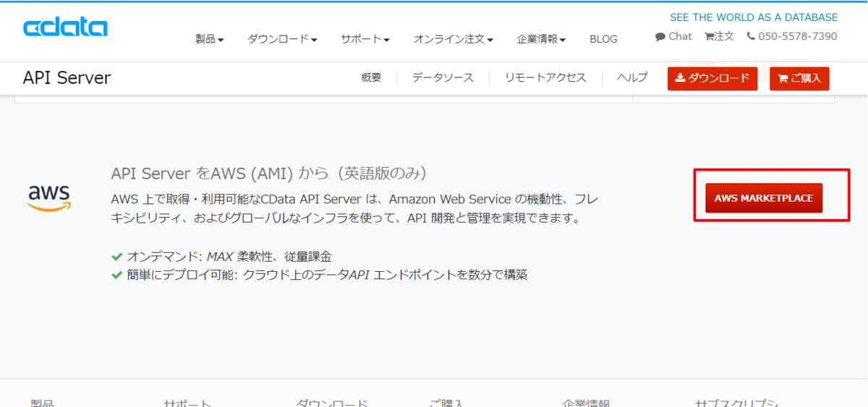
Task: Switch to the データソース tab
Action: click(443, 78)
